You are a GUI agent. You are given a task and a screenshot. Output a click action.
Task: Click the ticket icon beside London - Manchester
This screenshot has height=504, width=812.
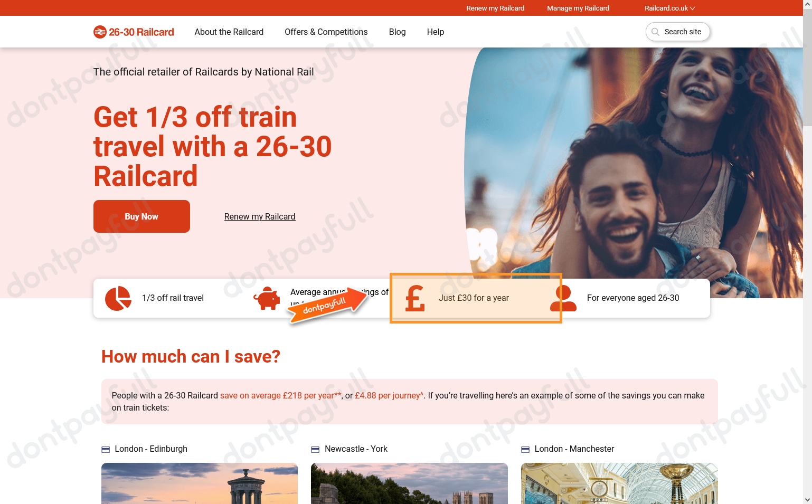pyautogui.click(x=525, y=449)
